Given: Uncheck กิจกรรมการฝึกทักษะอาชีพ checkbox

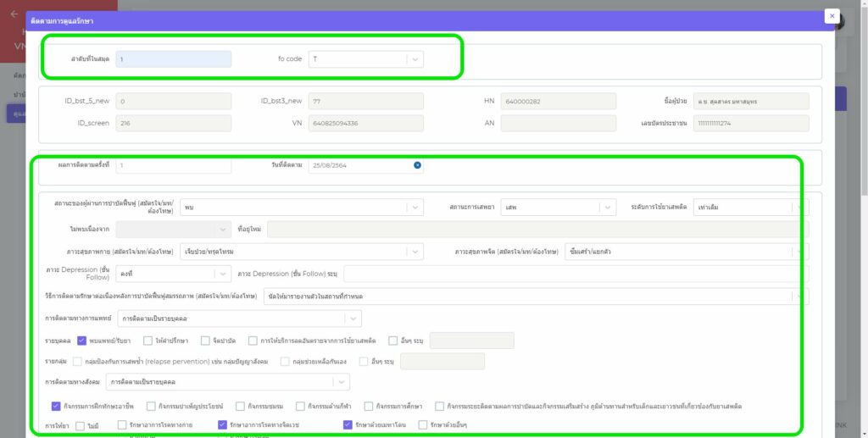Looking at the screenshot, I should (56, 406).
